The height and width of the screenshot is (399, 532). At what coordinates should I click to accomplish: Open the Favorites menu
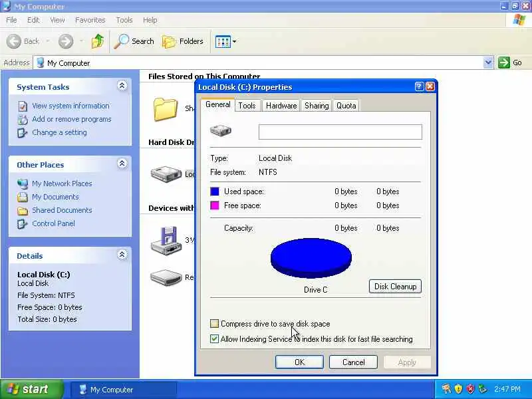[x=90, y=20]
